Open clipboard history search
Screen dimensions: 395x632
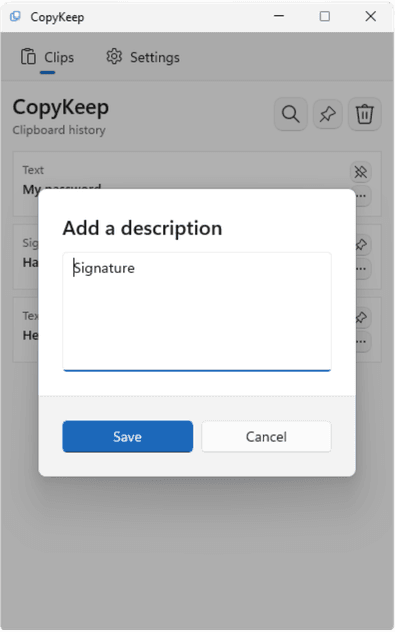291,114
